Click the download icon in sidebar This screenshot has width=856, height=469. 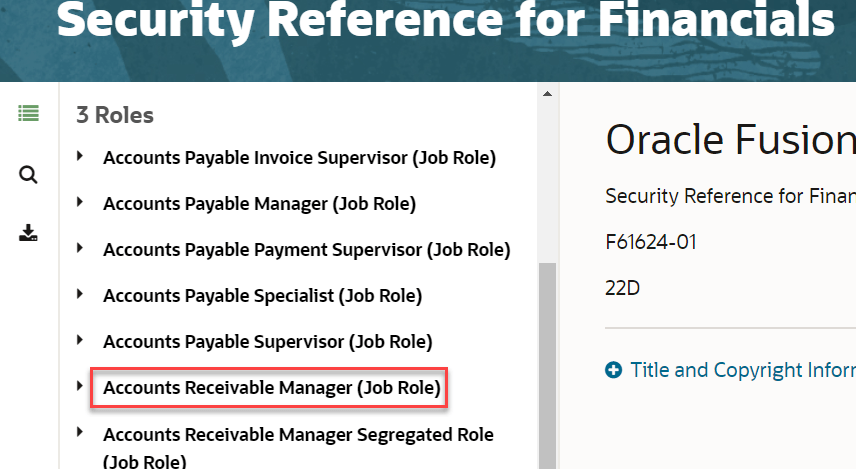point(28,233)
